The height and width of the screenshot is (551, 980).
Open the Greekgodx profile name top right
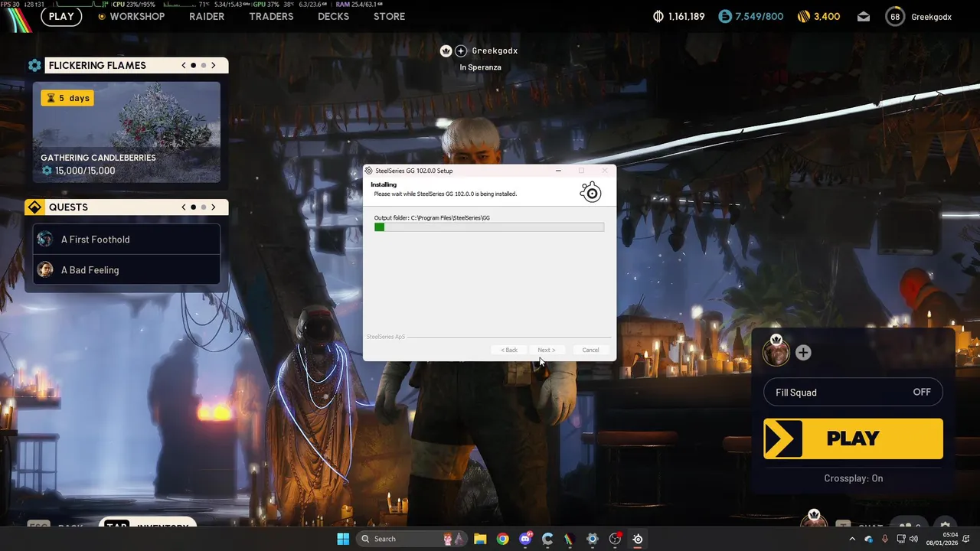[x=931, y=16]
